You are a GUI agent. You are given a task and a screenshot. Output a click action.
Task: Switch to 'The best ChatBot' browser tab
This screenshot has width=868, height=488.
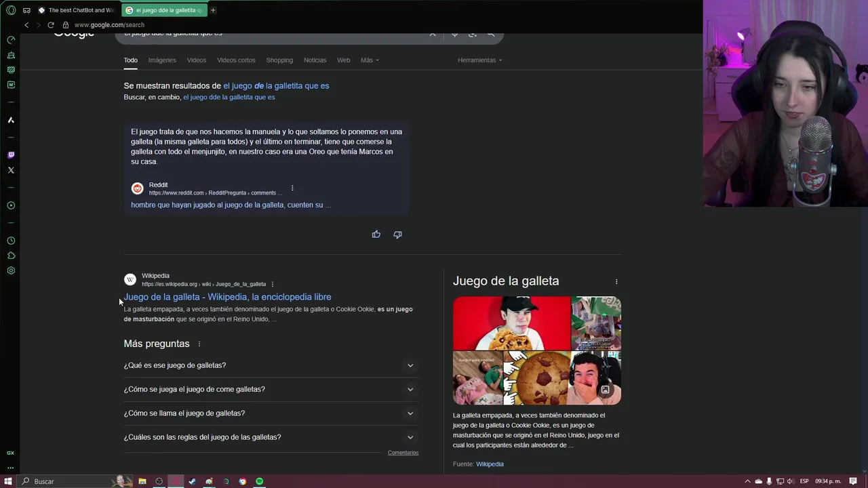click(x=77, y=10)
